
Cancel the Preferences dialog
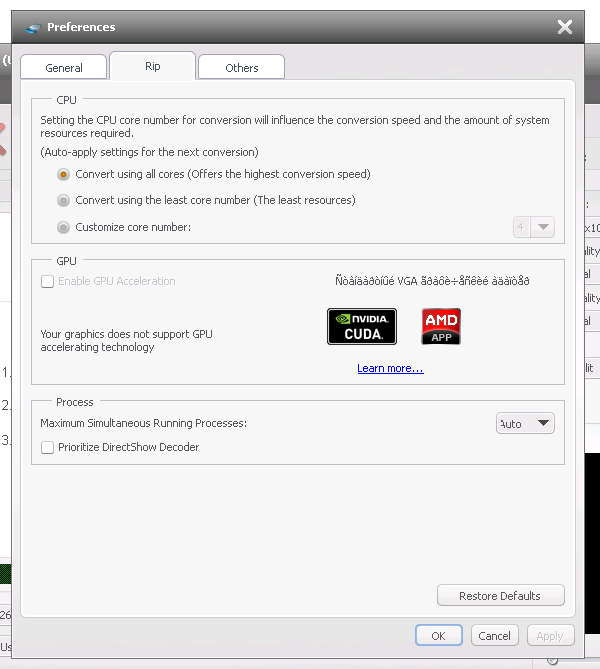(495, 636)
